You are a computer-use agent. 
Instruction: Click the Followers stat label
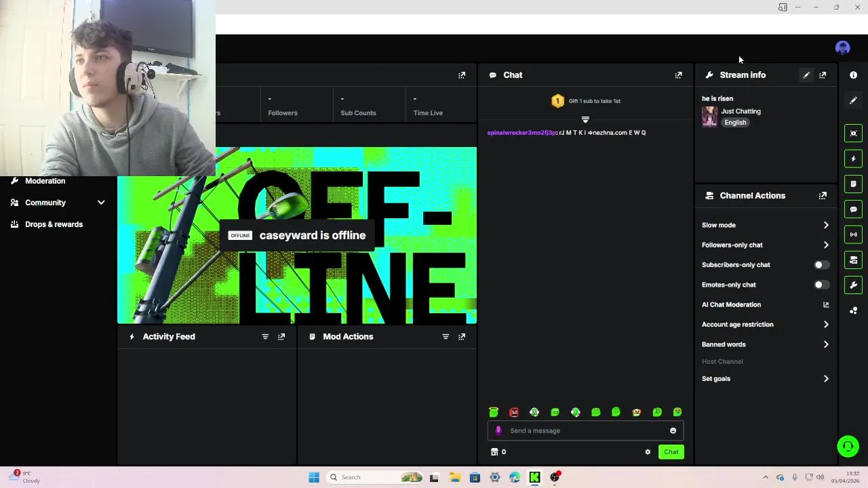point(283,113)
